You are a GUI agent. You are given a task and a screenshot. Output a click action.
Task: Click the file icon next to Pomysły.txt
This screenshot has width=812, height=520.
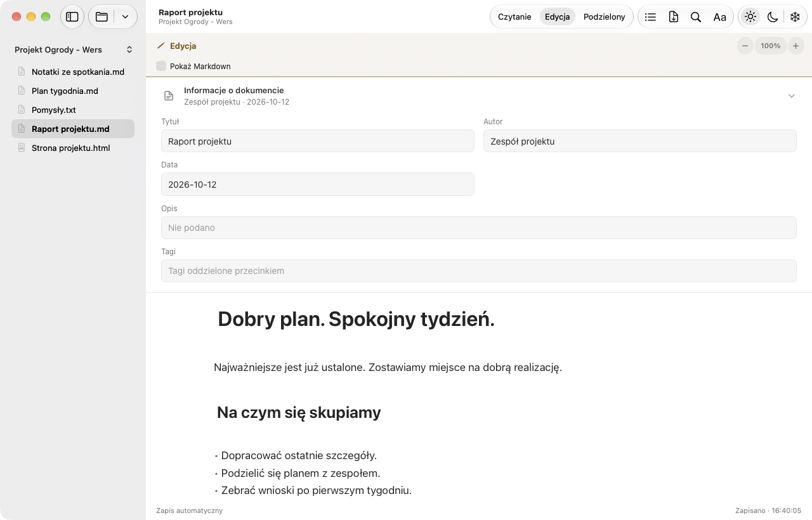coord(22,110)
